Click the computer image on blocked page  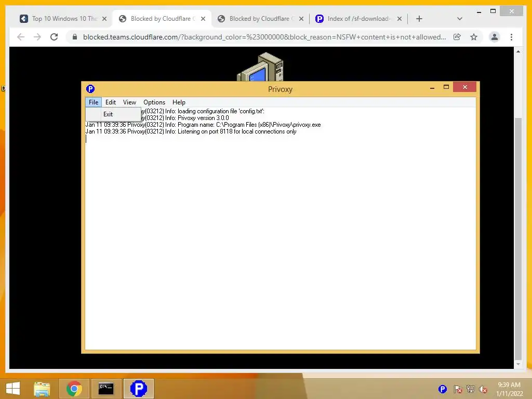point(260,67)
